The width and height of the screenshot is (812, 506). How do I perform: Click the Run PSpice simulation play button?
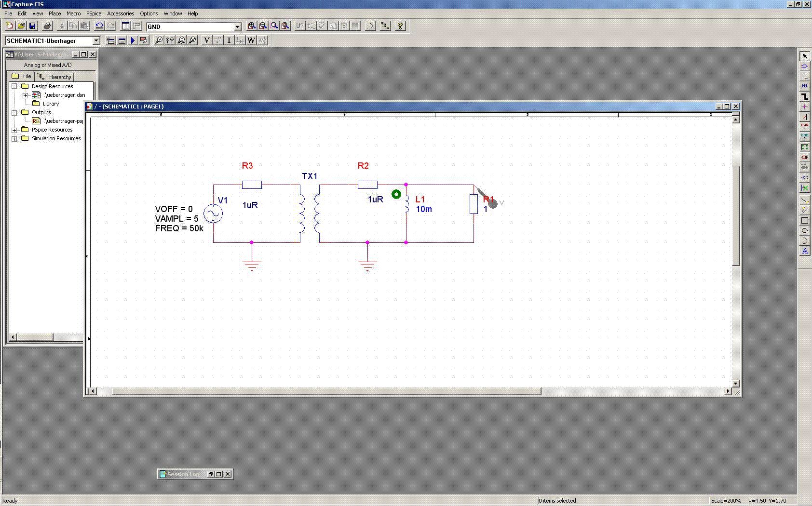click(x=133, y=40)
